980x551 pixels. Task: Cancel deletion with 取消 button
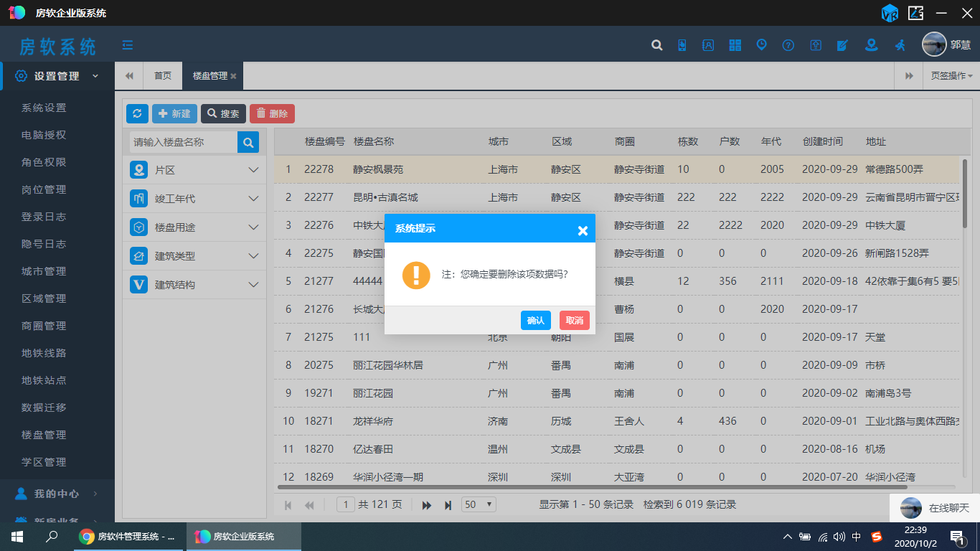(575, 320)
